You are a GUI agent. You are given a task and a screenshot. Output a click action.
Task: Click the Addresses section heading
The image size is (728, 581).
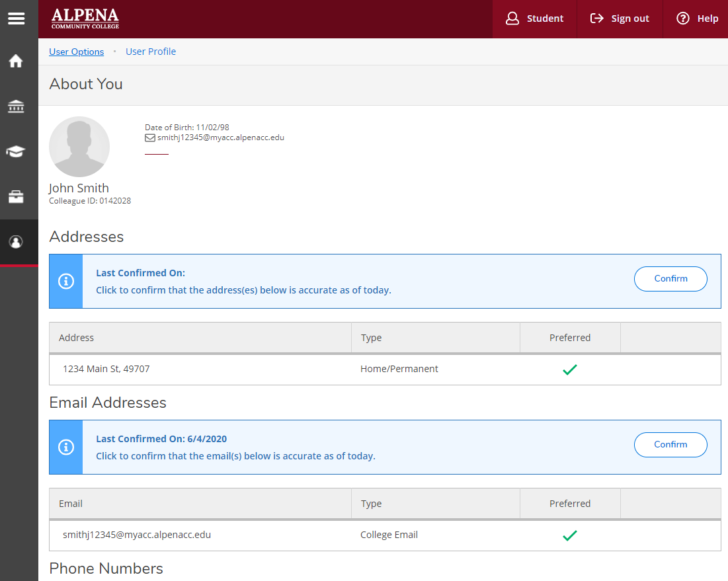[x=87, y=237]
